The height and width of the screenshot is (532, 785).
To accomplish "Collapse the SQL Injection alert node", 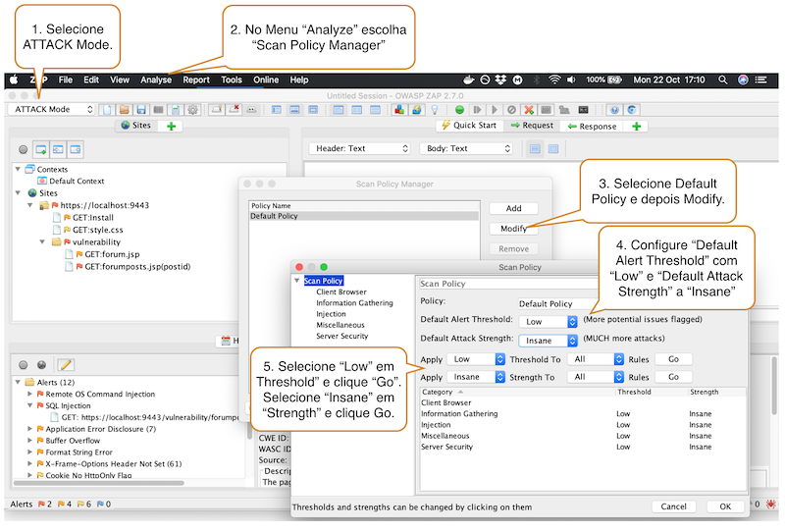I will pos(30,405).
